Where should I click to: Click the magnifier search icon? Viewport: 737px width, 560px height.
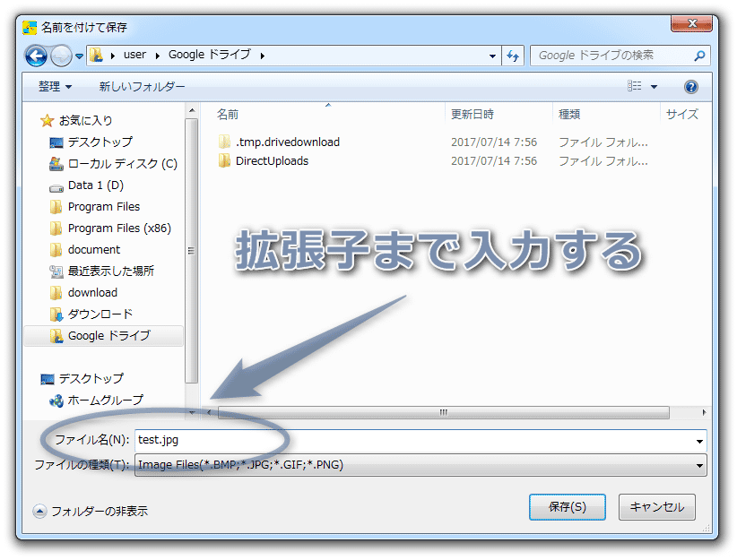pos(699,56)
